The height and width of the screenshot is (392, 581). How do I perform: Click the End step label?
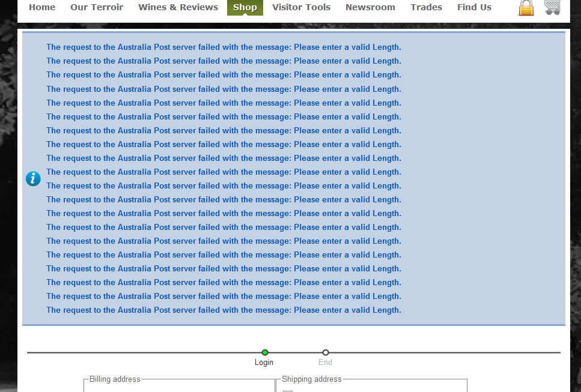pos(325,363)
